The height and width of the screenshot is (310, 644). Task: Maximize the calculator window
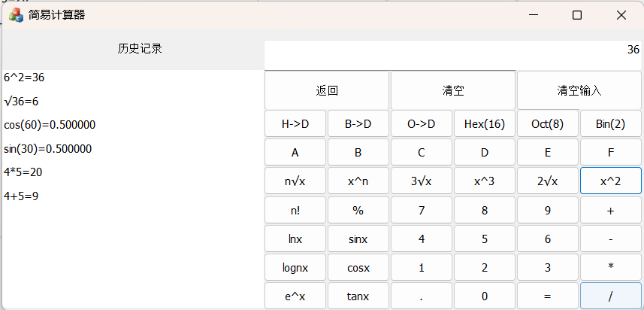pyautogui.click(x=577, y=15)
